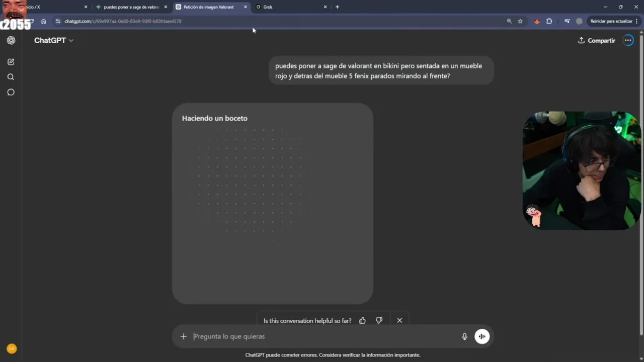Open the orange fox extension icon

pos(537,21)
